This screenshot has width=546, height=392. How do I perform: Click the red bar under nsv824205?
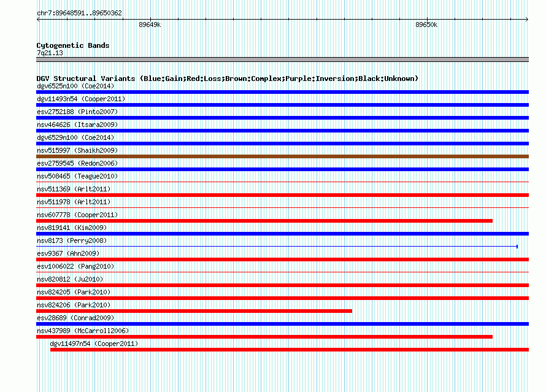[x=282, y=298]
